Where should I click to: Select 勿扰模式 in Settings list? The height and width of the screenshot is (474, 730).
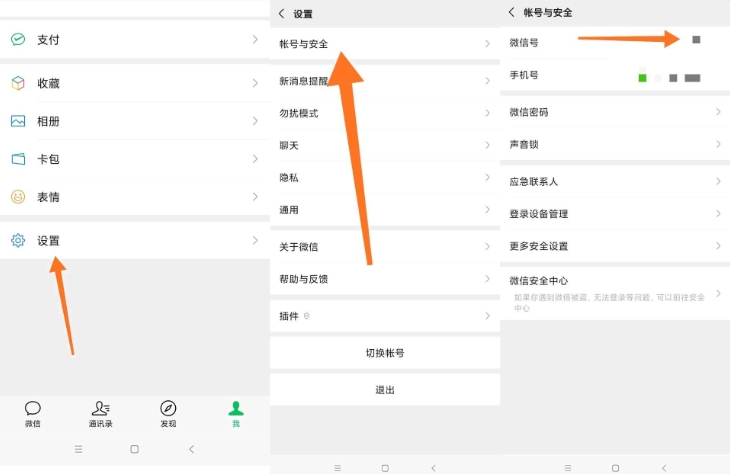tap(385, 113)
